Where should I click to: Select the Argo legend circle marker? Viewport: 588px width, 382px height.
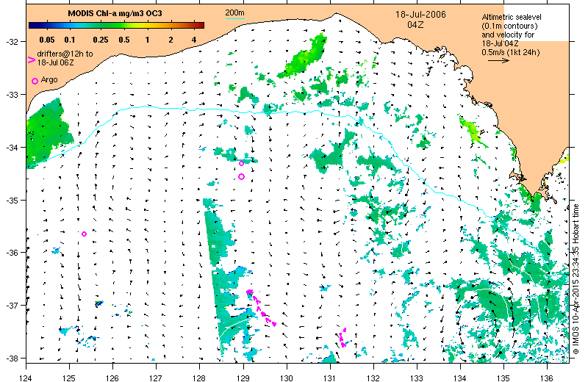click(35, 81)
